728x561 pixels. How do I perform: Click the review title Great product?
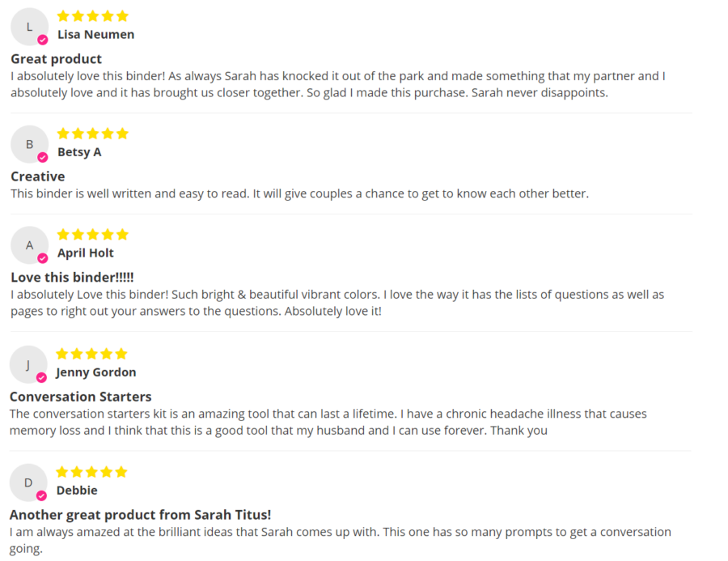tap(56, 59)
